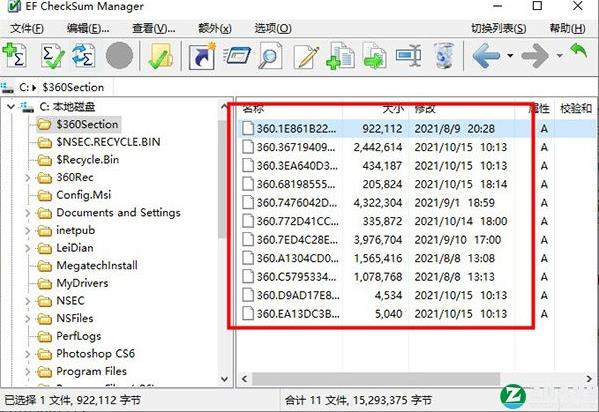
Task: Click the 属性 column header
Action: click(539, 109)
